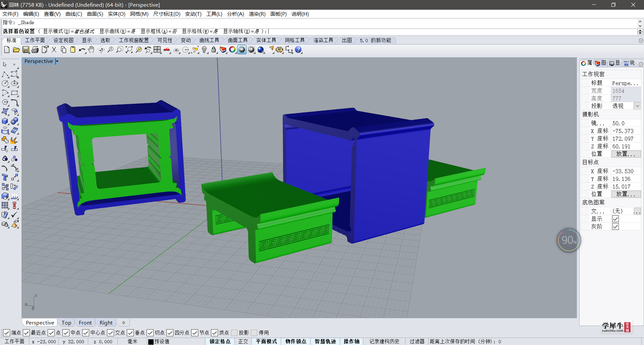
Task: Edit the lens length 50.0 field
Action: pyautogui.click(x=626, y=123)
